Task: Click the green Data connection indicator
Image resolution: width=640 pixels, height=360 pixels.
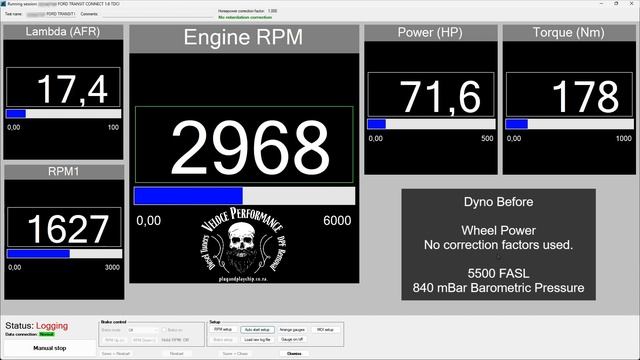Action: click(x=47, y=334)
